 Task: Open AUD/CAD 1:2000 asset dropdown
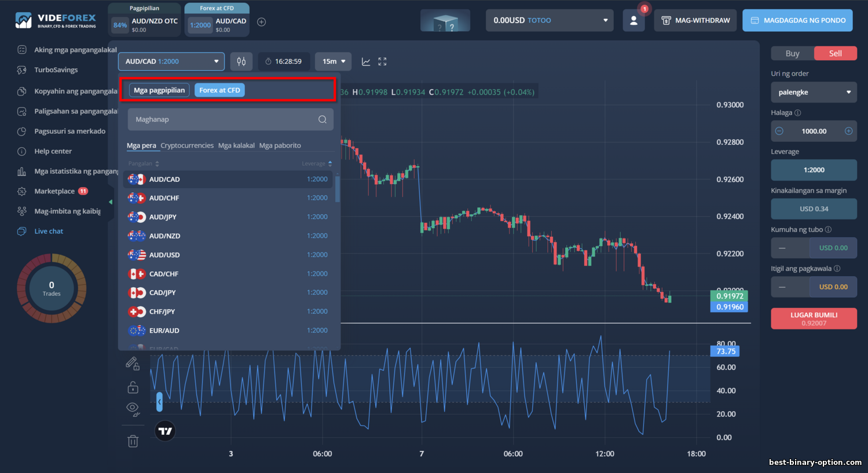click(171, 61)
